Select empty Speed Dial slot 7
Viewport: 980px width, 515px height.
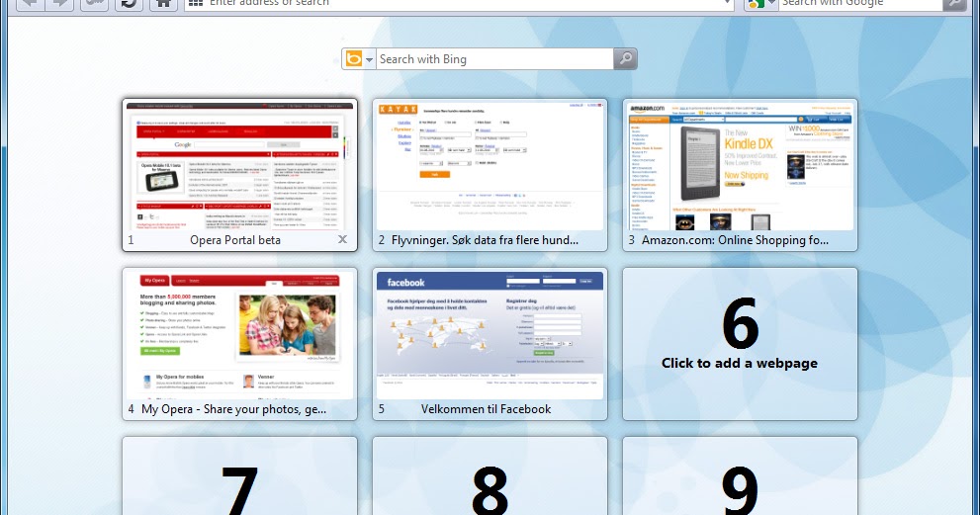[239, 476]
